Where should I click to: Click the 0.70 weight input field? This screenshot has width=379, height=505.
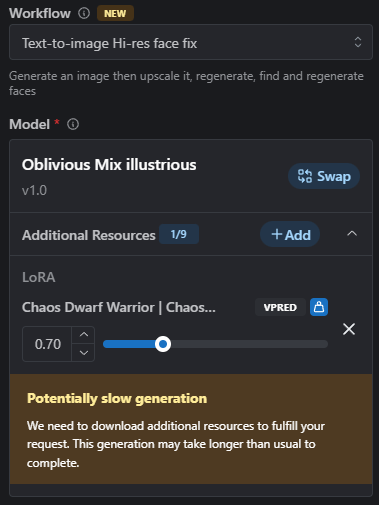47,344
